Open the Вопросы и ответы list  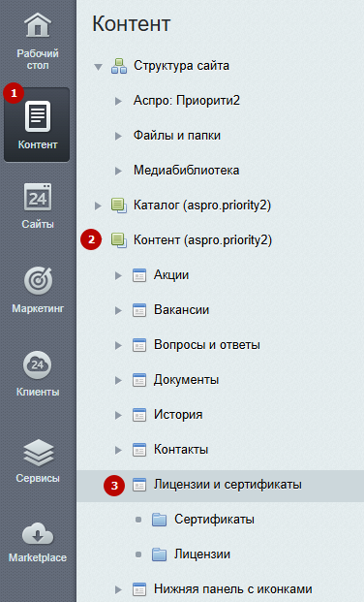(x=207, y=345)
